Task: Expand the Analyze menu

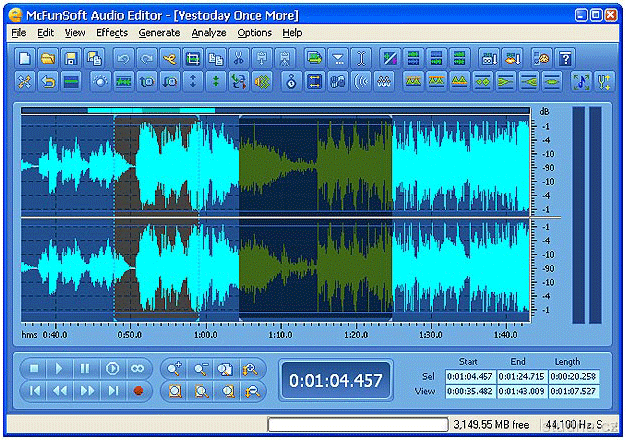Action: 209,33
